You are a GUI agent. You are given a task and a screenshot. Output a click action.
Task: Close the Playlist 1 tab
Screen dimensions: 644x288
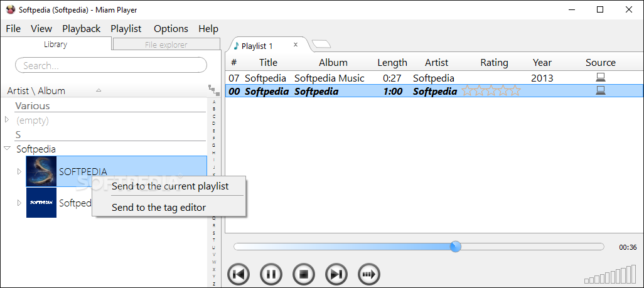(x=295, y=45)
